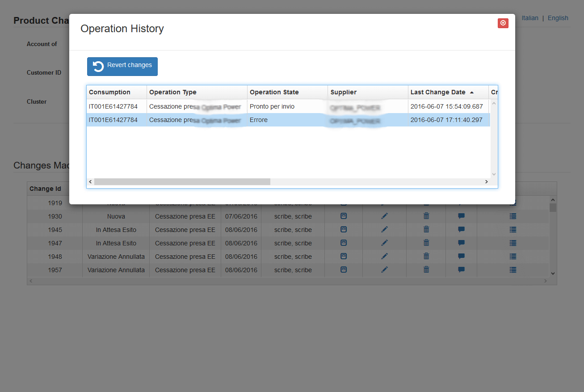Image resolution: width=584 pixels, height=392 pixels.
Task: Open the comment bubble for row 1957
Action: point(462,270)
